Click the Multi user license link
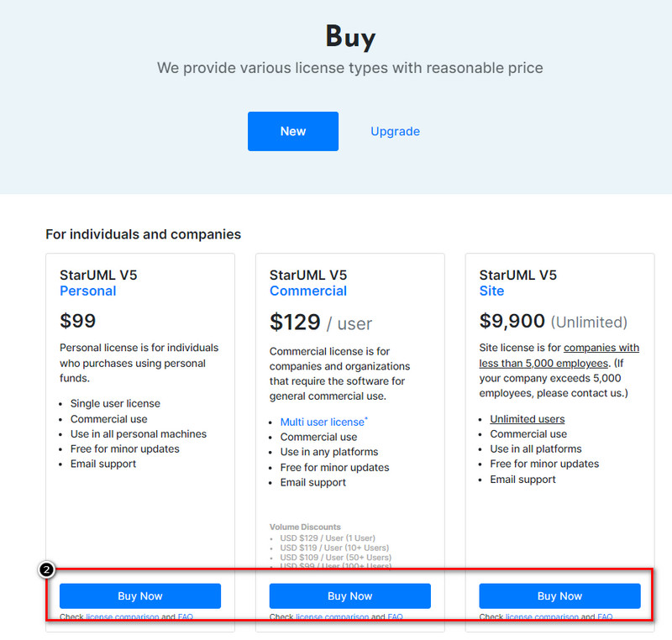Viewport: 672px width, 640px height. point(323,422)
